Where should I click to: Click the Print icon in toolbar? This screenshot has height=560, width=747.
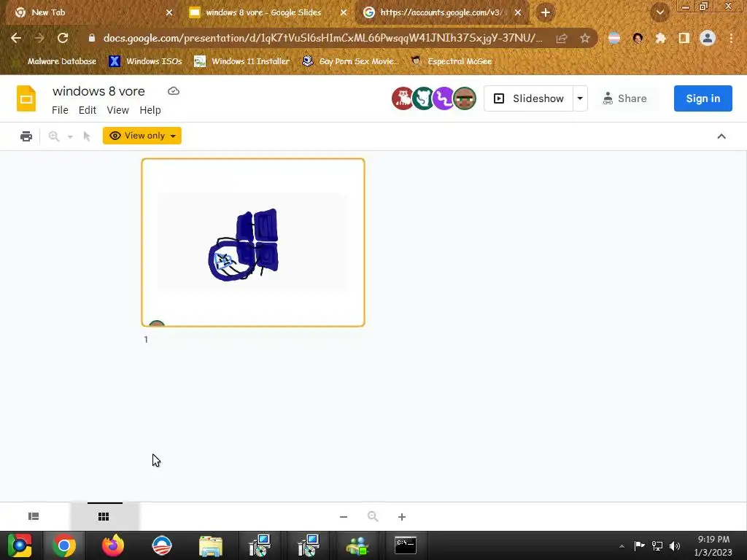click(26, 136)
